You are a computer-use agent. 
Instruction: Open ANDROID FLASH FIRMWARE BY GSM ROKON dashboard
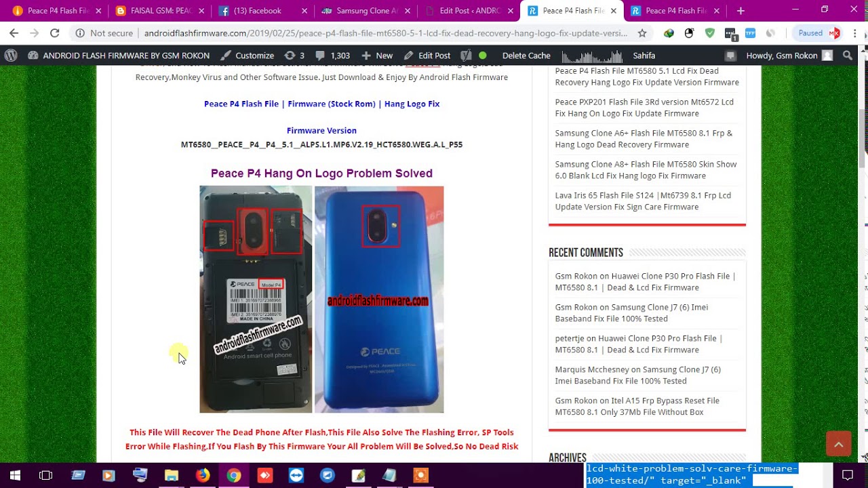tap(119, 56)
